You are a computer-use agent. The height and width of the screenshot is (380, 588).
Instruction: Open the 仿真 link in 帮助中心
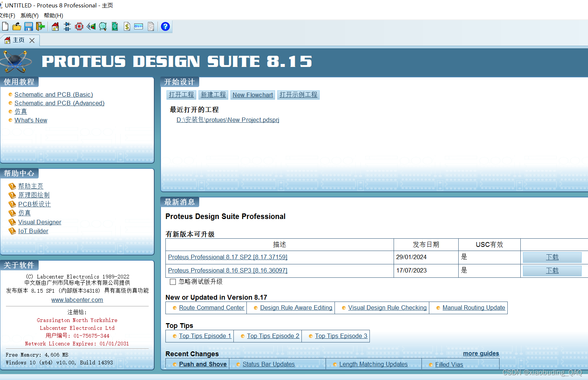[x=25, y=213]
